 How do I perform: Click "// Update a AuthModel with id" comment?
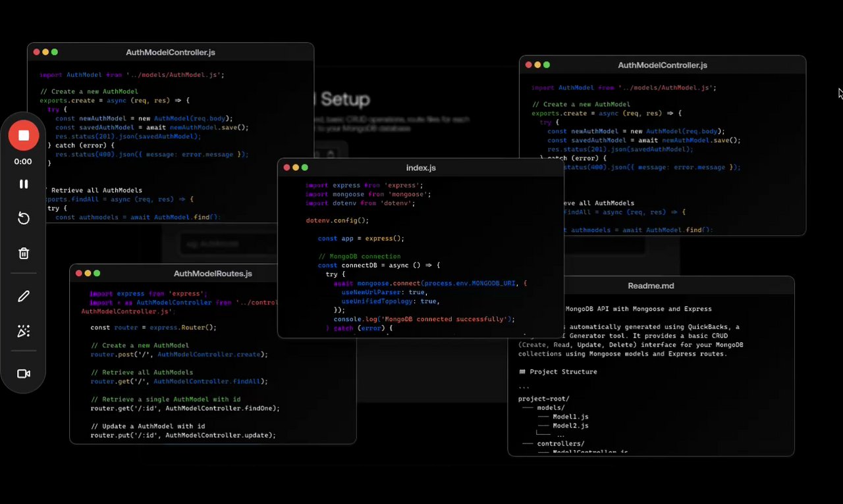point(148,426)
